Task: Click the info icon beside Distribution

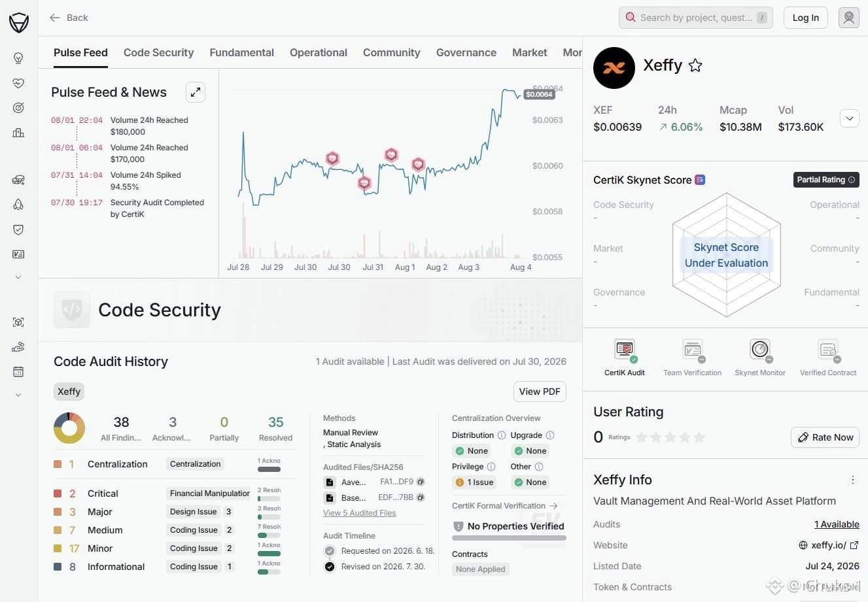Action: tap(502, 435)
